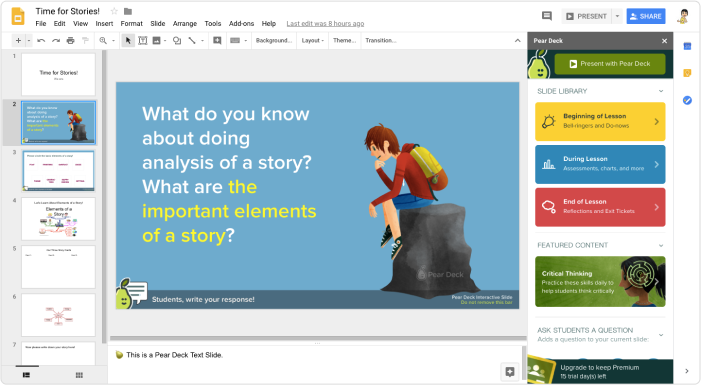Image resolution: width=701 pixels, height=385 pixels.
Task: Click Present with Pear Deck button
Action: 610,64
